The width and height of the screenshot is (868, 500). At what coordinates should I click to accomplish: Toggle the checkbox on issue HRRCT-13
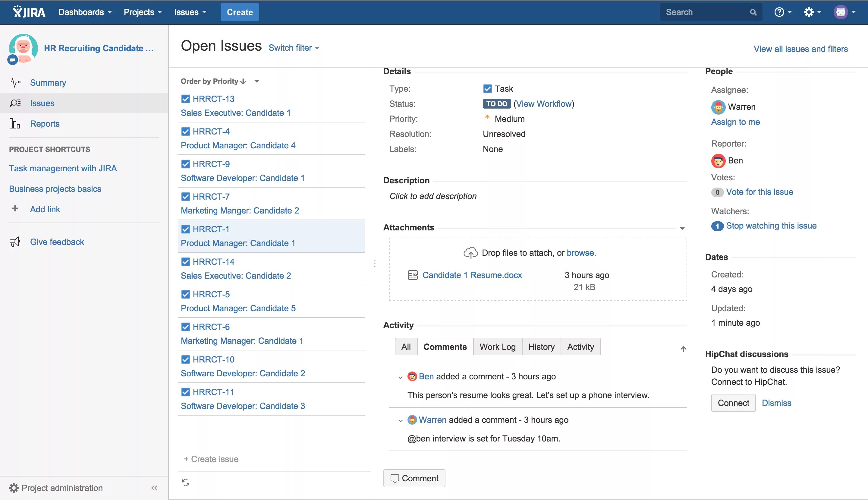(185, 99)
